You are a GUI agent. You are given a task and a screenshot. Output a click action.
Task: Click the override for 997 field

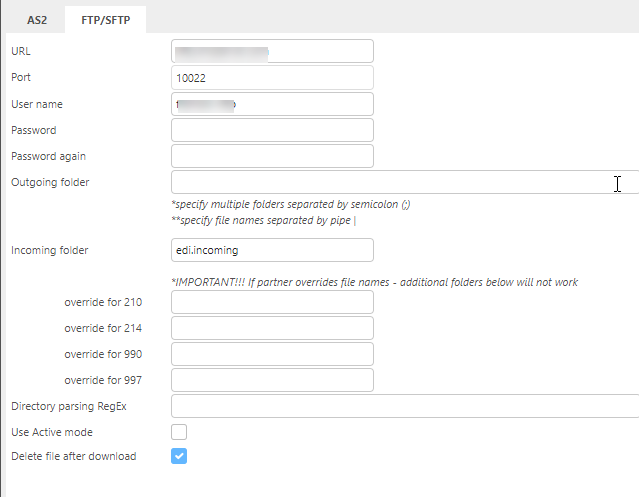[272, 380]
